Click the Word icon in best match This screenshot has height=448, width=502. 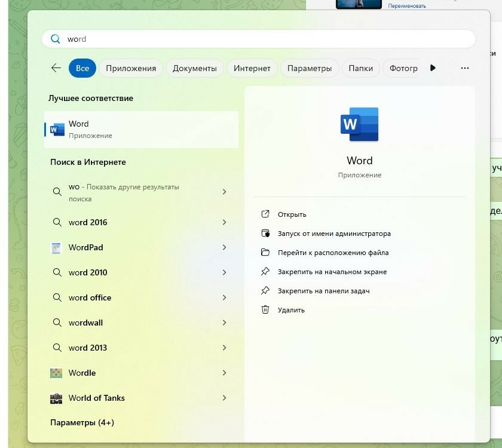(57, 130)
